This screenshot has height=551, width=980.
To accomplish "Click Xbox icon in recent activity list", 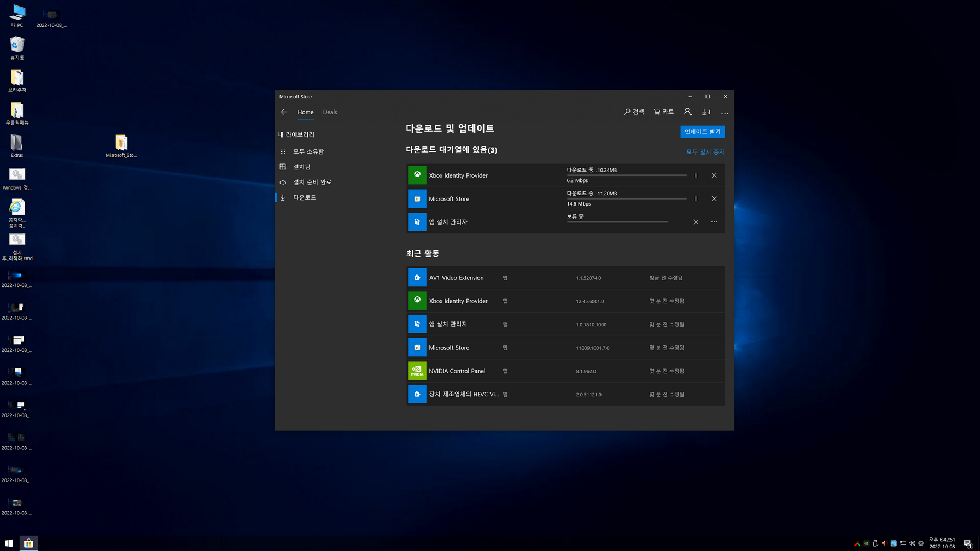I will click(417, 301).
